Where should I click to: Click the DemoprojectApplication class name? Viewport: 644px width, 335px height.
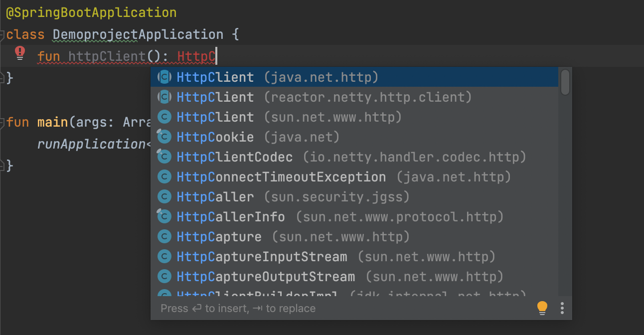(138, 35)
